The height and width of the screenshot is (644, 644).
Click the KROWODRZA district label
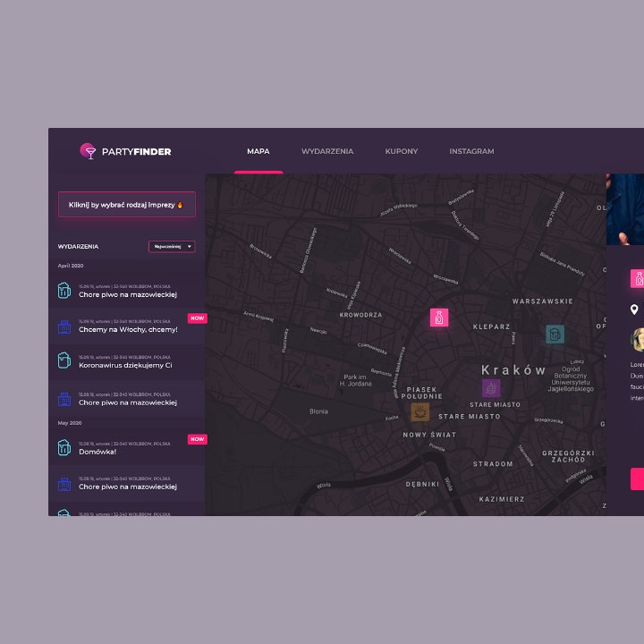(360, 315)
